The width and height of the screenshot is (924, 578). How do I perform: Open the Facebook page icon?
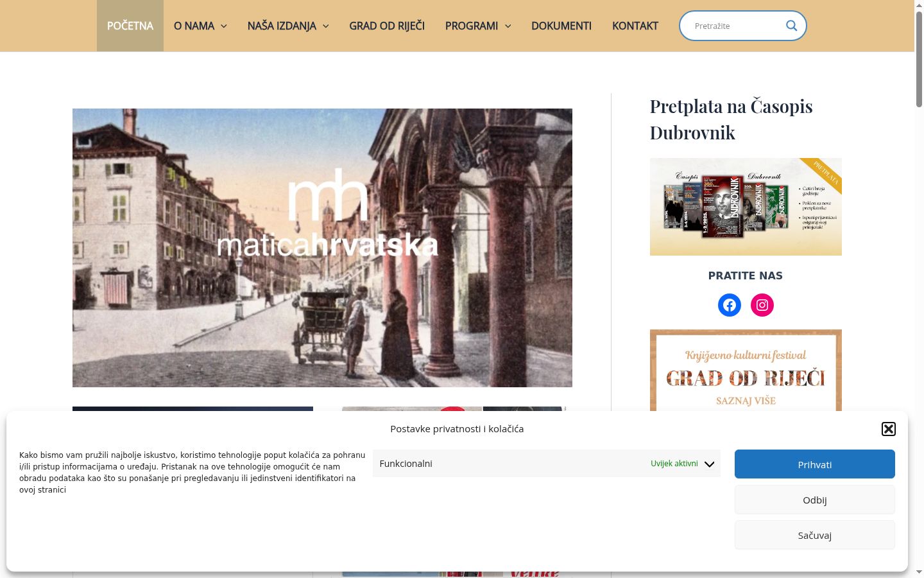click(730, 305)
